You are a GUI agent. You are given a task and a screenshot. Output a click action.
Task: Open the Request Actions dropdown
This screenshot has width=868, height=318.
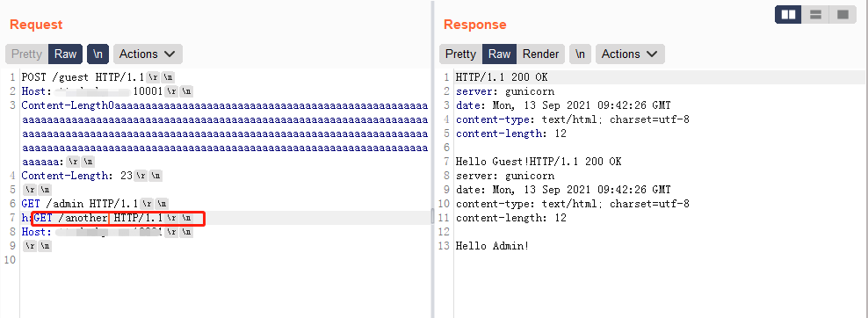[x=148, y=54]
